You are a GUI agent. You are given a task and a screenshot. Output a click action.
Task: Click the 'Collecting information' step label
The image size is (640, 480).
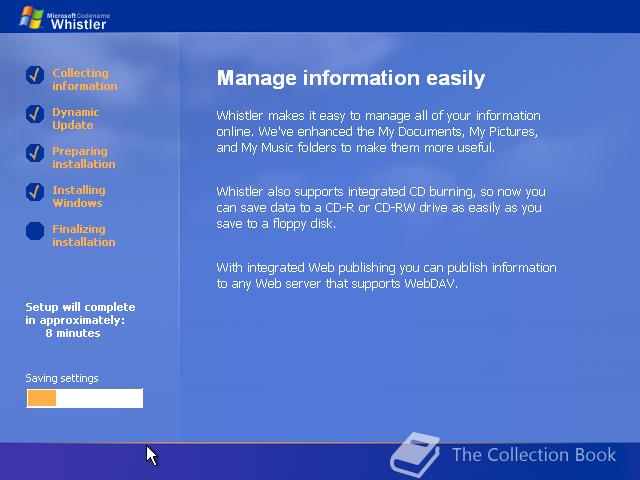point(84,79)
